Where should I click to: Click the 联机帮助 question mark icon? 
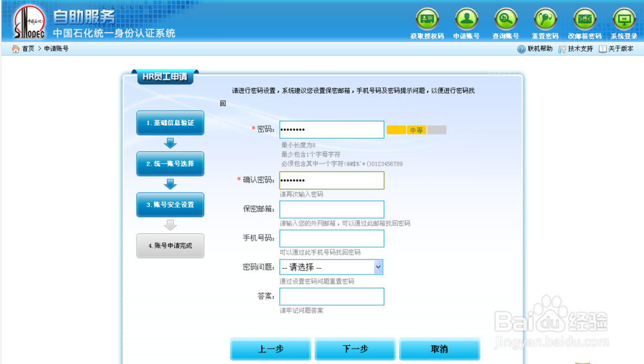[x=521, y=49]
